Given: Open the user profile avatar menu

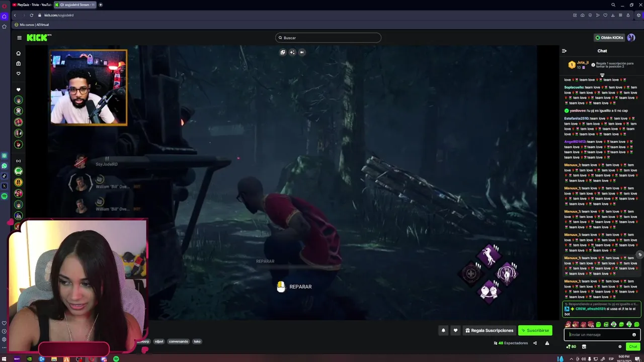Looking at the screenshot, I should 631,38.
